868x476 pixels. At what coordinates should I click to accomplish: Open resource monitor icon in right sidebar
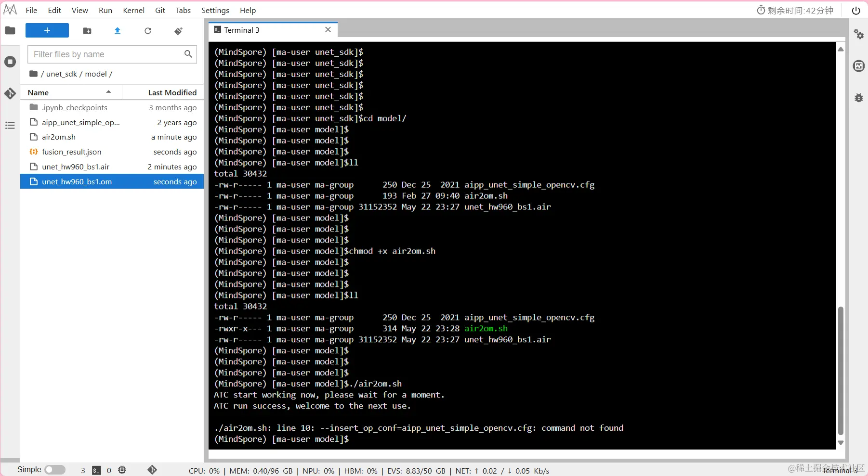point(859,66)
